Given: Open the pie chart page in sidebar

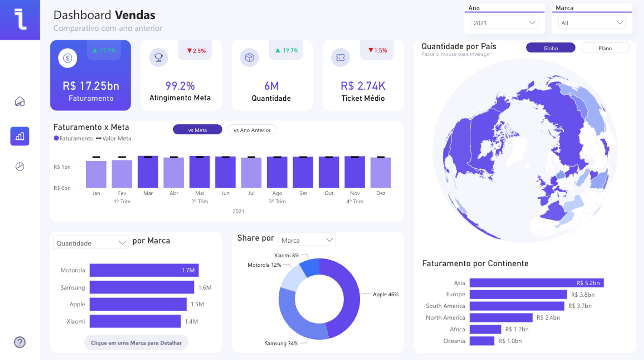Looking at the screenshot, I should [19, 166].
